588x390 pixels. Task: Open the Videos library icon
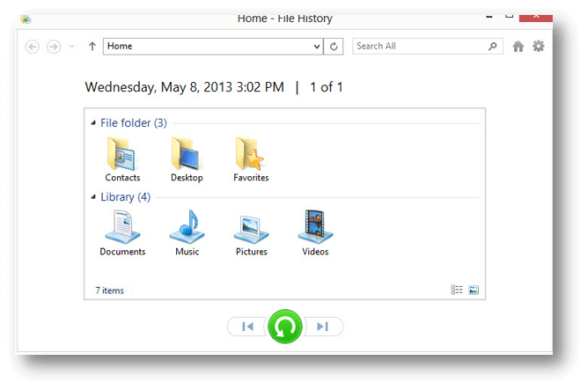[x=315, y=226]
